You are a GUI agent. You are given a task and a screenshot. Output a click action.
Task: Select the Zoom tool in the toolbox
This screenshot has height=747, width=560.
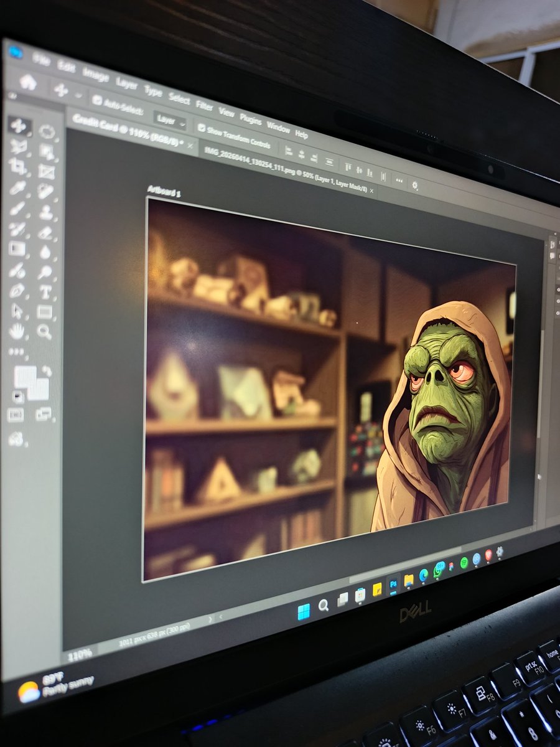(x=44, y=332)
